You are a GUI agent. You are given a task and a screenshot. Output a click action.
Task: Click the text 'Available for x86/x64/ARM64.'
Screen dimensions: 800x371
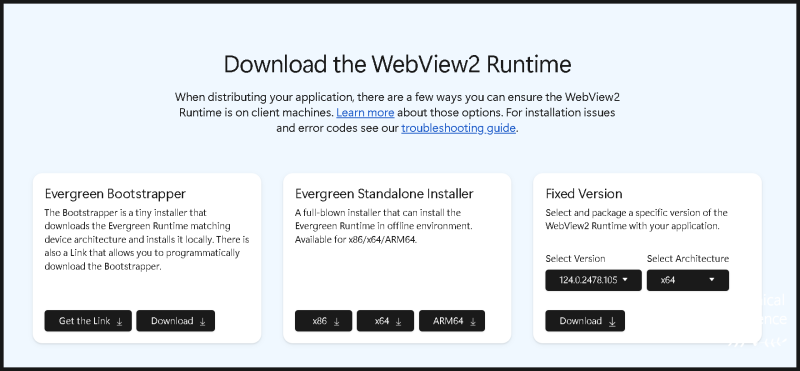[356, 239]
